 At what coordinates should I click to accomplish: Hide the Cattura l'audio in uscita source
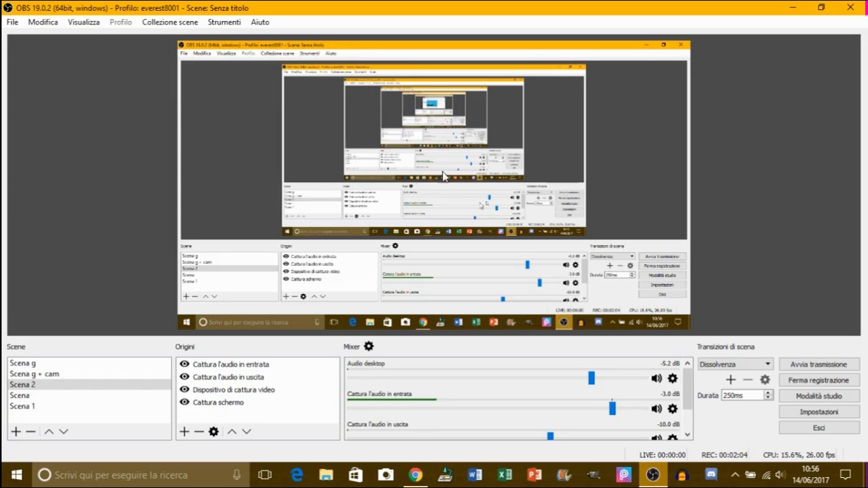184,377
